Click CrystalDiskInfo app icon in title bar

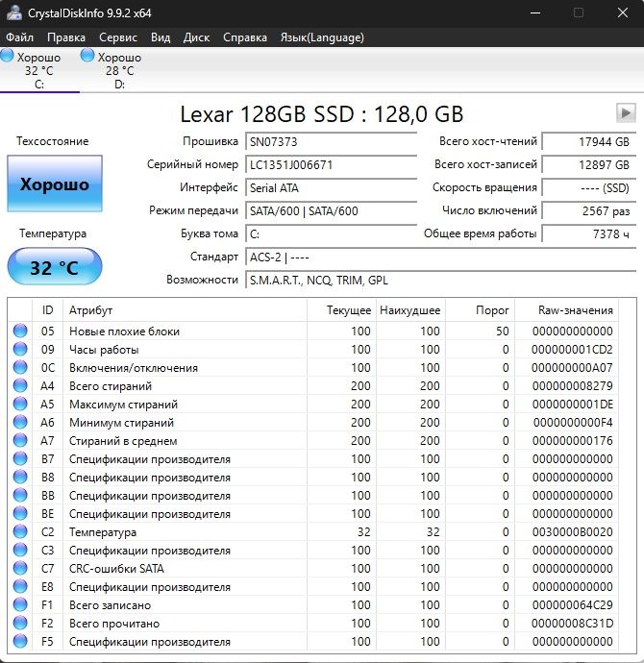[x=13, y=12]
